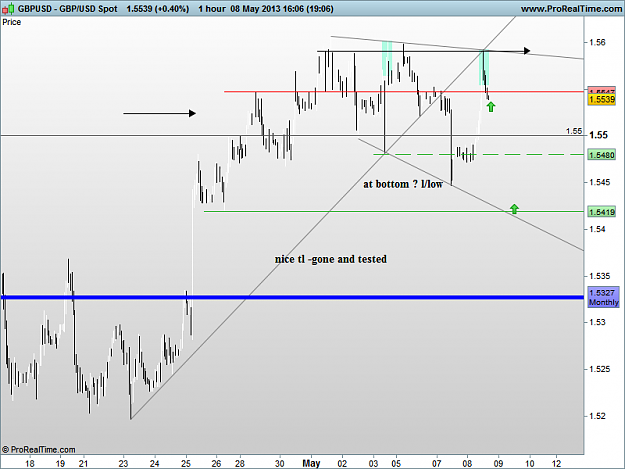Select the red horizontal resistance line

[404, 92]
